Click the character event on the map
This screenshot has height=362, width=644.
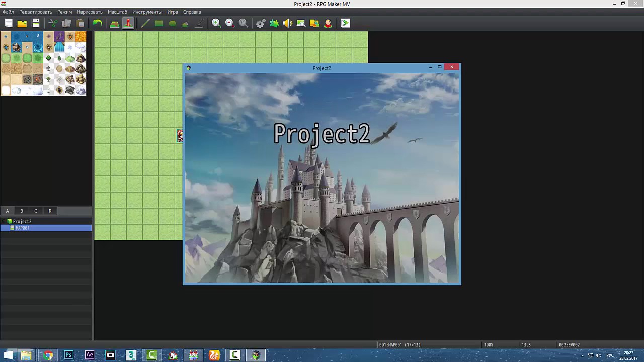pyautogui.click(x=180, y=136)
